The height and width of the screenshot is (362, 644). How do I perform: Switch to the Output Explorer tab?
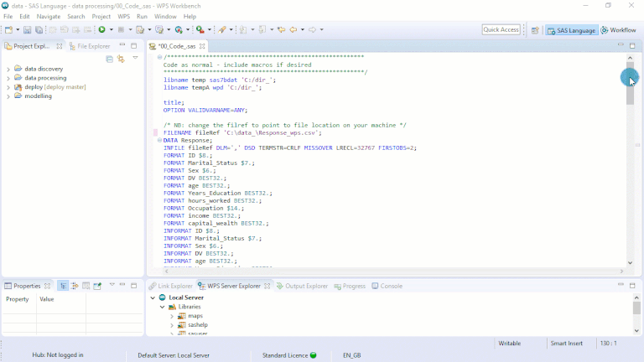tap(301, 286)
